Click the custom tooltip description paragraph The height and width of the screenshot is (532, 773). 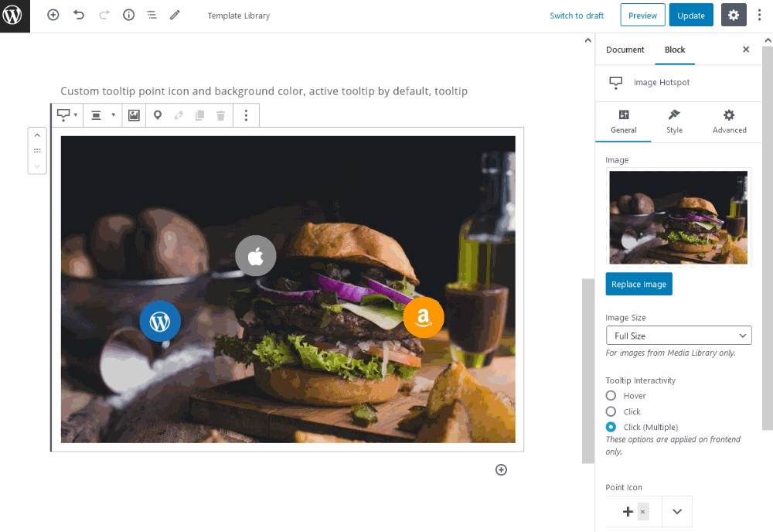click(264, 91)
